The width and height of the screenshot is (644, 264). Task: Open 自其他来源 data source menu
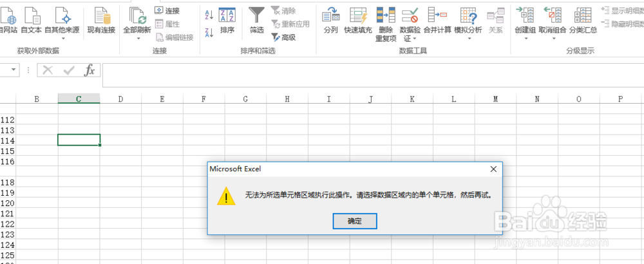pos(62,23)
